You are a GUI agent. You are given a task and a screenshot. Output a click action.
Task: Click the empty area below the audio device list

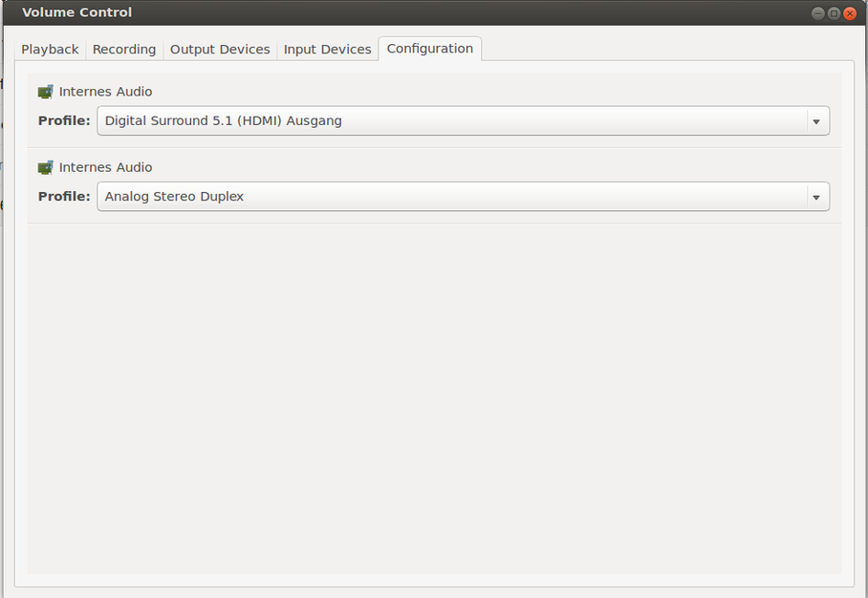coord(434,401)
